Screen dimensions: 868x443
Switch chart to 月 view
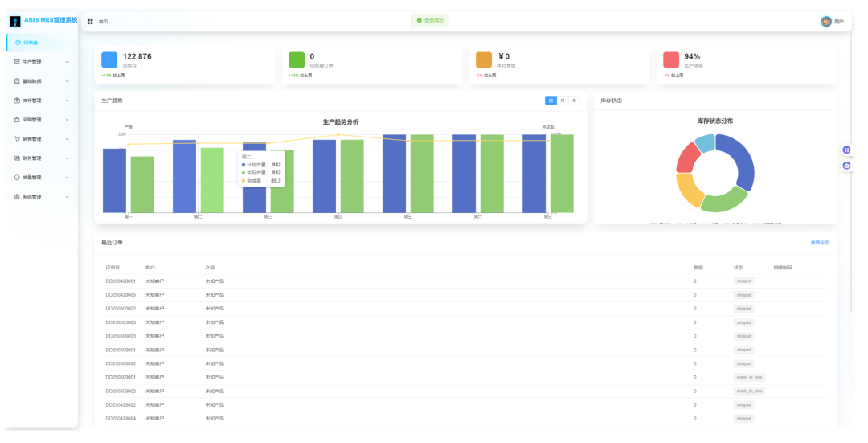pyautogui.click(x=563, y=100)
